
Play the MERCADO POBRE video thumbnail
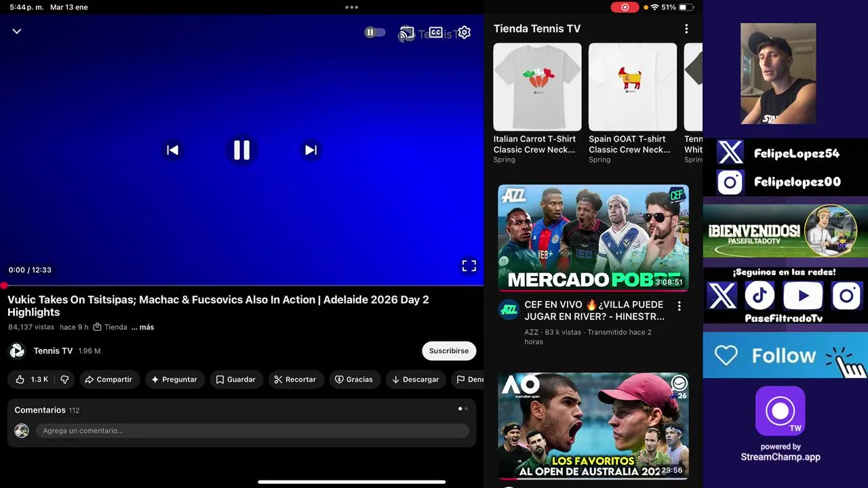click(593, 238)
